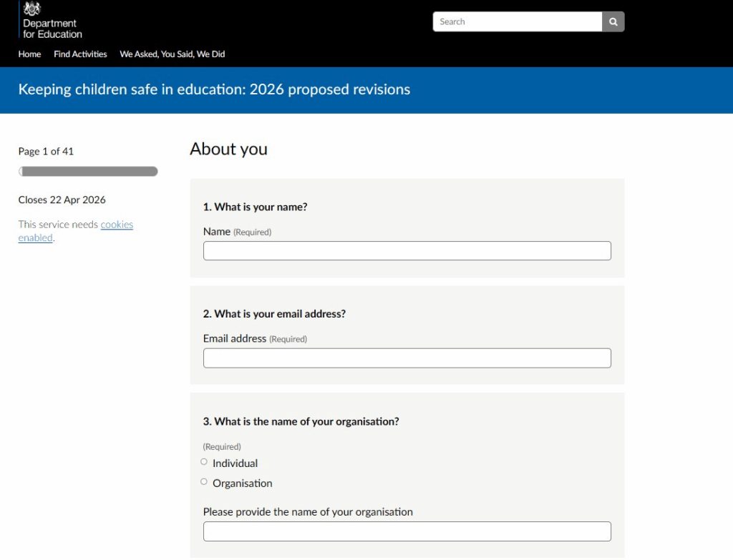The width and height of the screenshot is (733, 560).
Task: Click the Department for Education header text
Action: click(52, 29)
